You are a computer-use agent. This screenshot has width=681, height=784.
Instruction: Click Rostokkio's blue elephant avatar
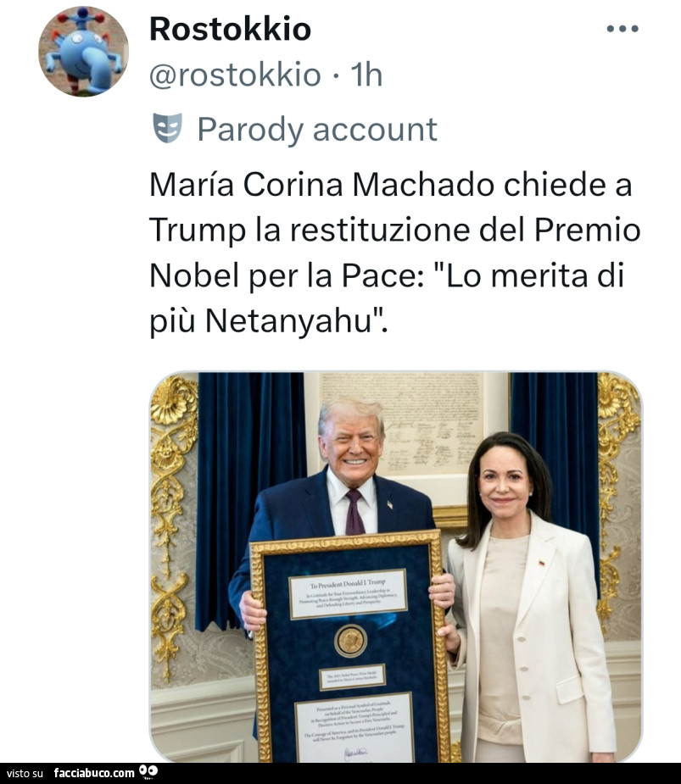pos(82,51)
